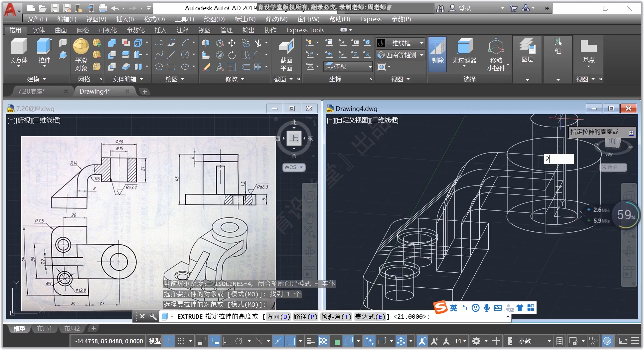Image resolution: width=644 pixels, height=350 pixels.
Task: Open the 图层 layers panel button
Action: coord(528,51)
